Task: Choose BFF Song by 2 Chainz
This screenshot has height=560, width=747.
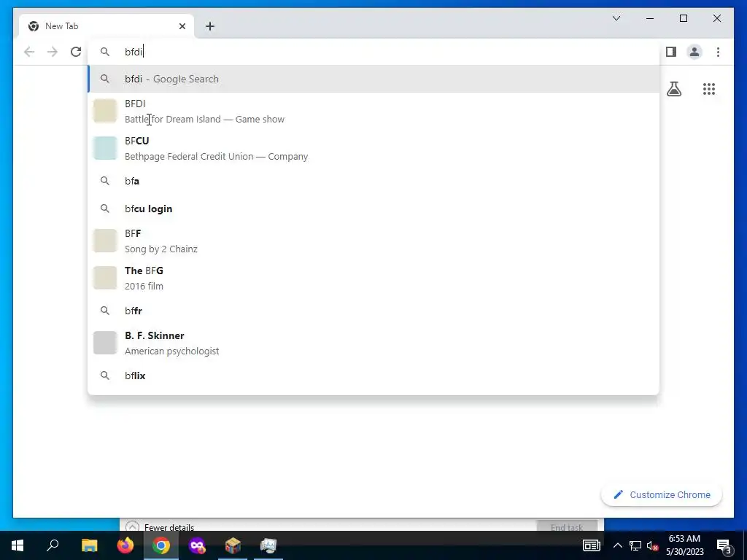Action: pos(373,241)
